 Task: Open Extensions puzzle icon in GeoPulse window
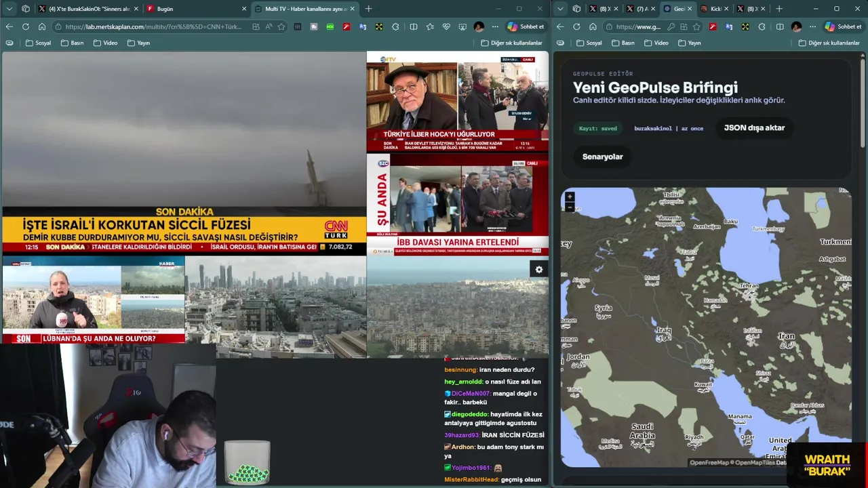[x=762, y=26]
